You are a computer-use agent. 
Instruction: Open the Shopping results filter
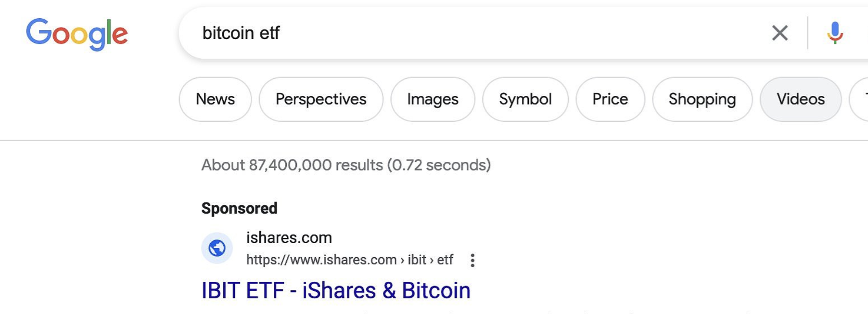pyautogui.click(x=702, y=99)
